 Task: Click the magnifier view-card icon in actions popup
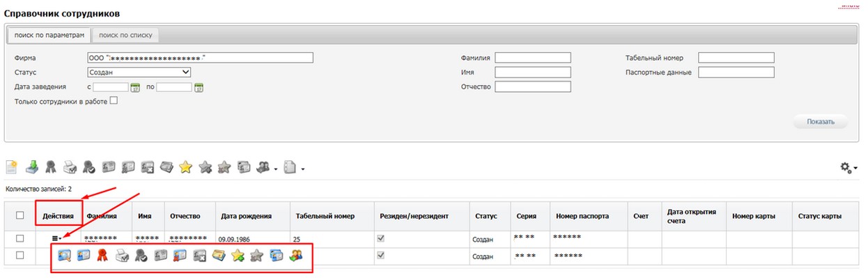[64, 256]
